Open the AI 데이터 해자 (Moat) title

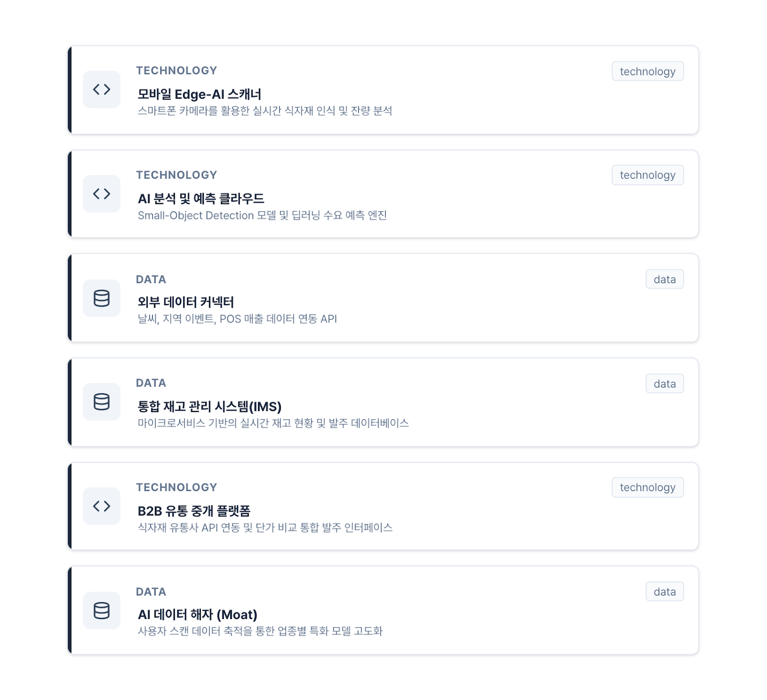coord(198,615)
